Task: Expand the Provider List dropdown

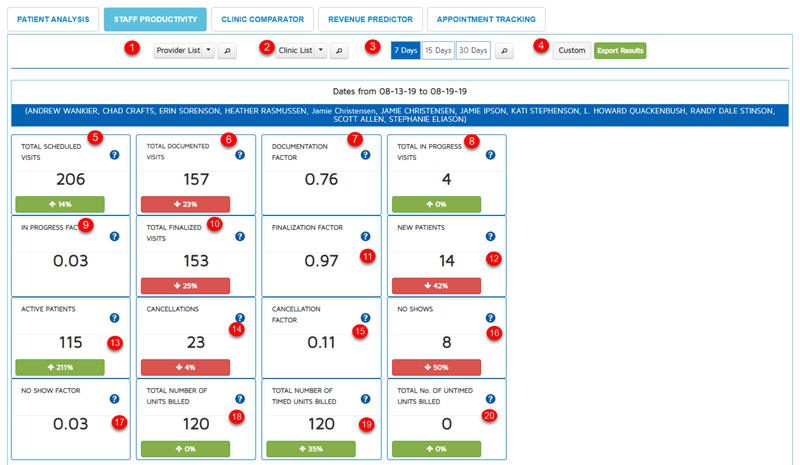Action: click(183, 50)
